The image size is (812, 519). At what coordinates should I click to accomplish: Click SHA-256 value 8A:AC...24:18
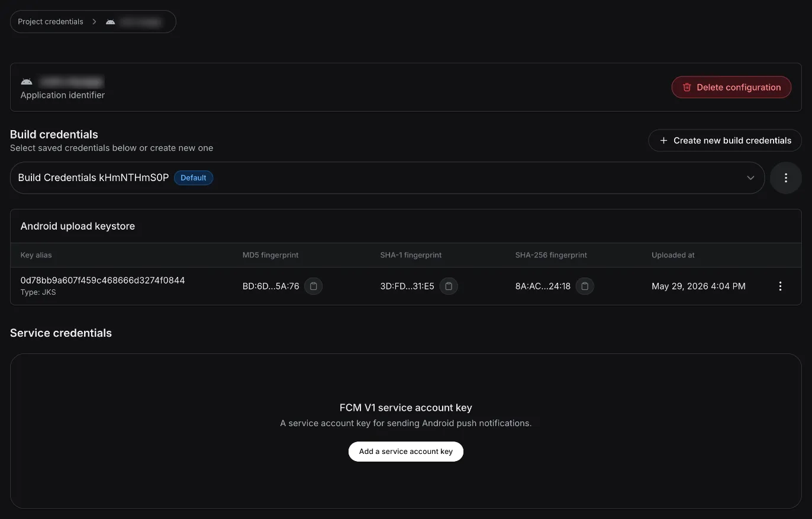tap(543, 286)
